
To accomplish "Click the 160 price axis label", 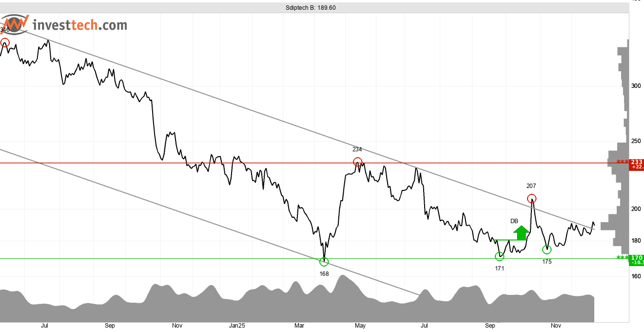I will pyautogui.click(x=636, y=276).
